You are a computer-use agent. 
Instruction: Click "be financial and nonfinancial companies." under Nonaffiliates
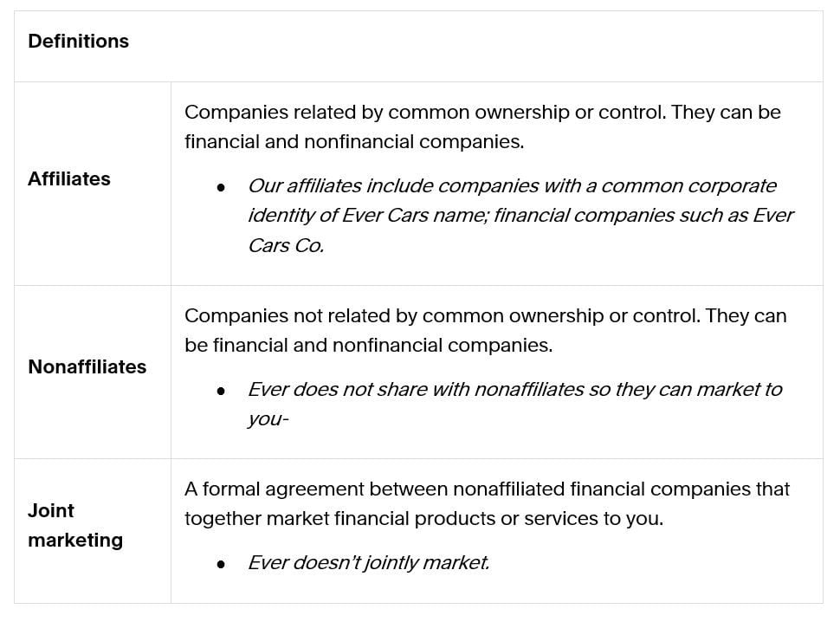tap(368, 346)
